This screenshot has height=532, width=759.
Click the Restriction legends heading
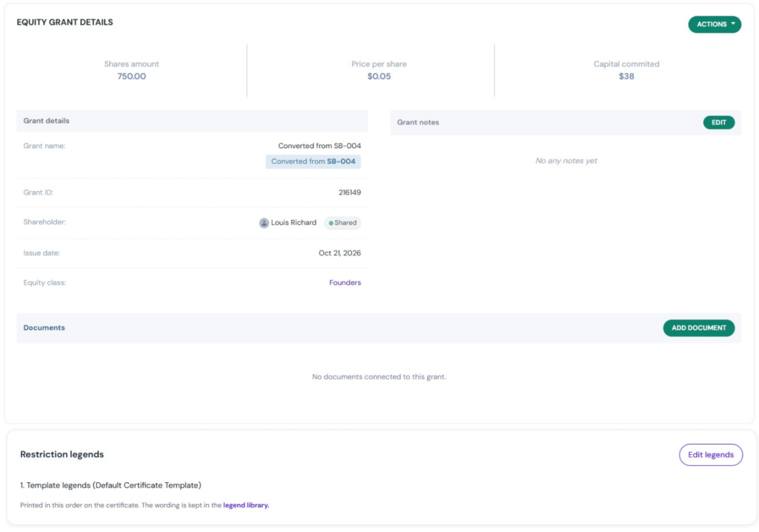[62, 454]
